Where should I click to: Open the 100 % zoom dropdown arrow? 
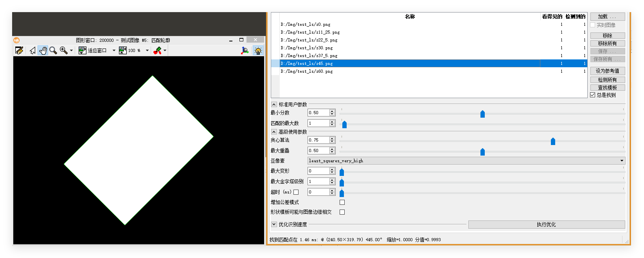pos(147,50)
